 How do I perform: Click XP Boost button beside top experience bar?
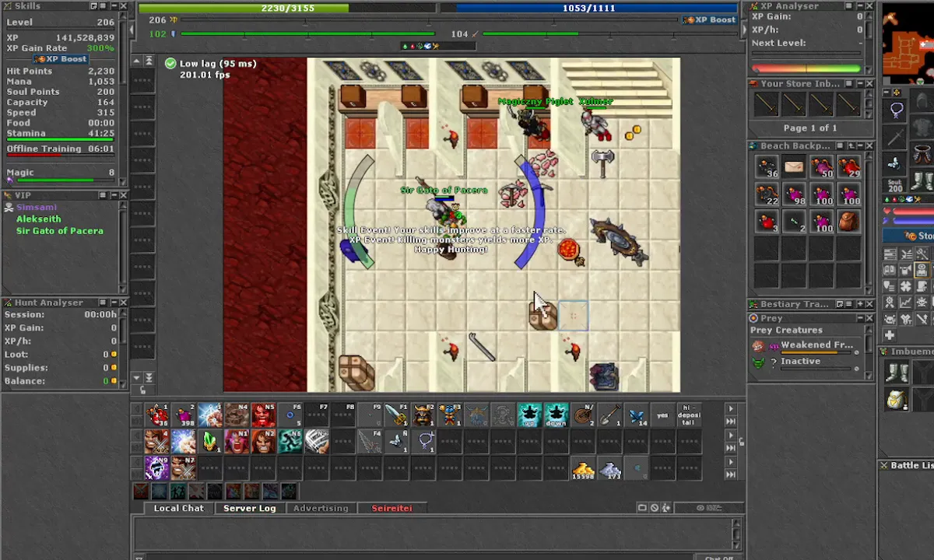coord(709,19)
